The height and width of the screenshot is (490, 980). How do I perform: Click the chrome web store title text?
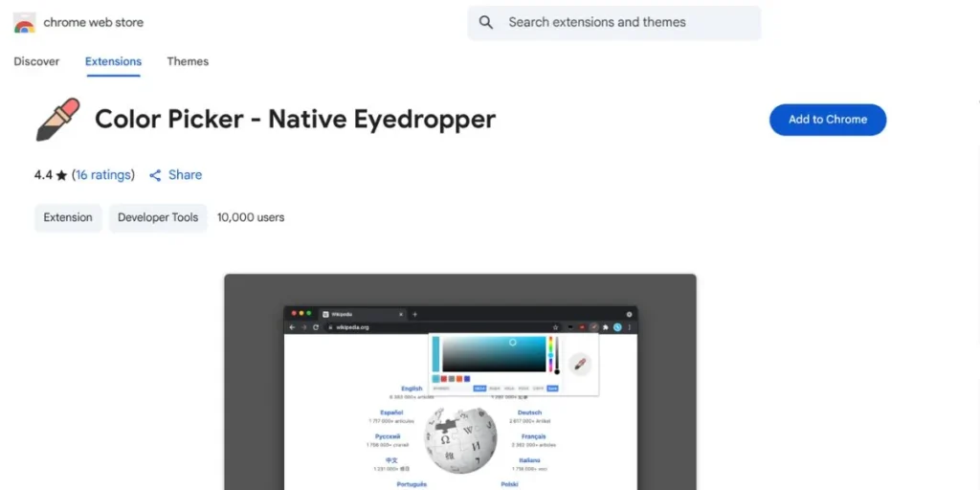[93, 23]
